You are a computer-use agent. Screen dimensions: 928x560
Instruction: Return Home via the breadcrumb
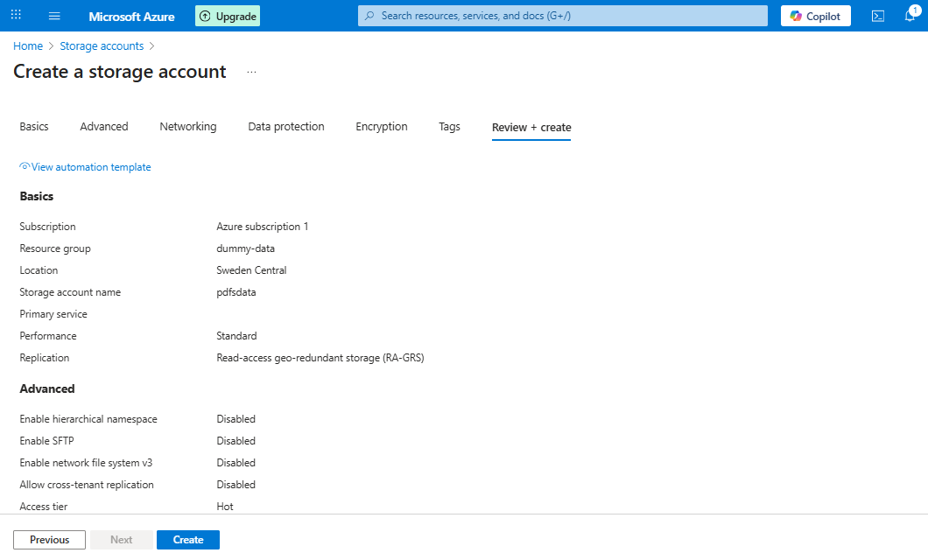tap(27, 45)
